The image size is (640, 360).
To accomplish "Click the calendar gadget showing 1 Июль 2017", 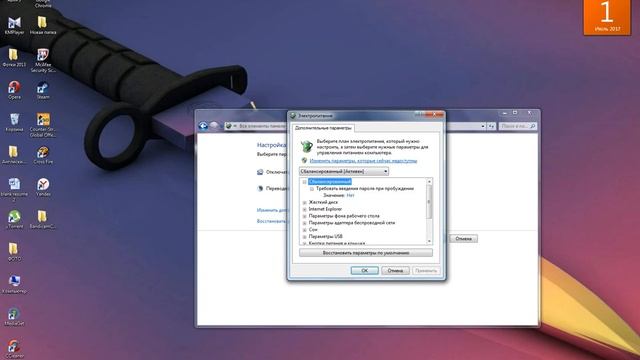I will [x=607, y=17].
